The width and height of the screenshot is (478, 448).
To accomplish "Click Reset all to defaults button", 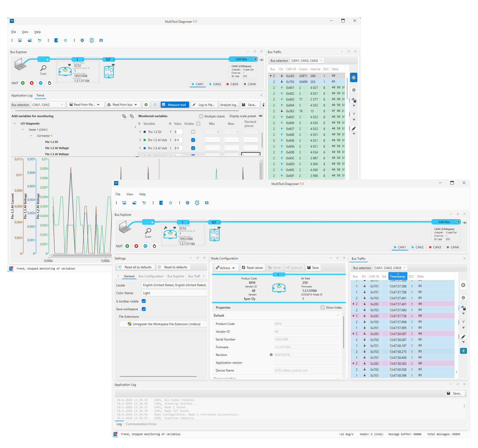I will tap(135, 267).
